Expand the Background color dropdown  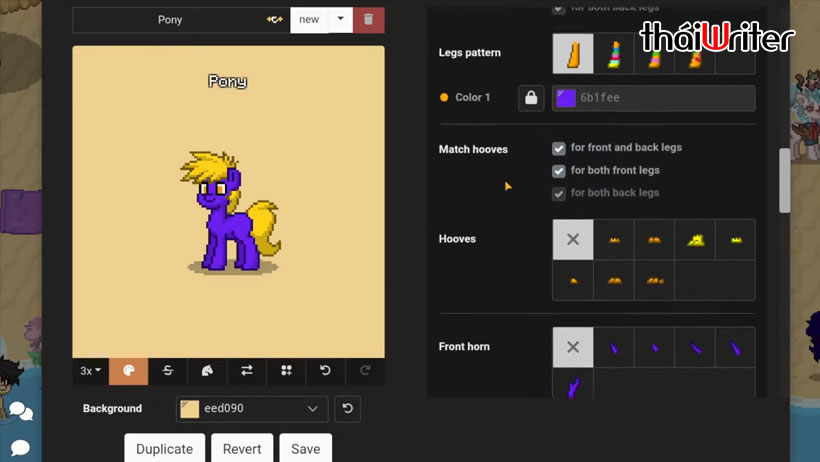(x=313, y=409)
